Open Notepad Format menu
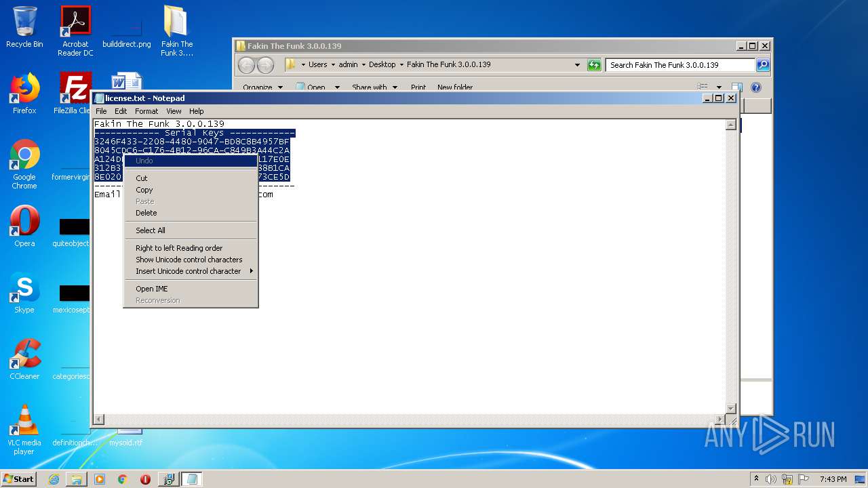Image resolution: width=868 pixels, height=488 pixels. tap(146, 111)
